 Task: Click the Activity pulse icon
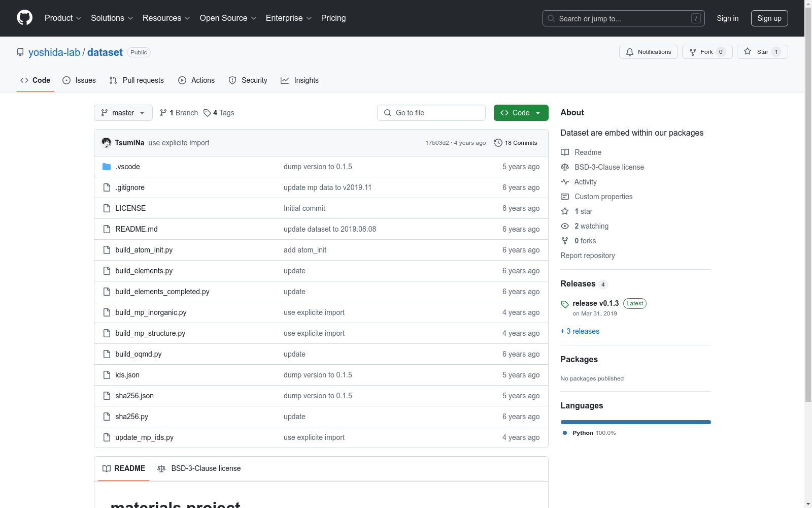coord(565,182)
